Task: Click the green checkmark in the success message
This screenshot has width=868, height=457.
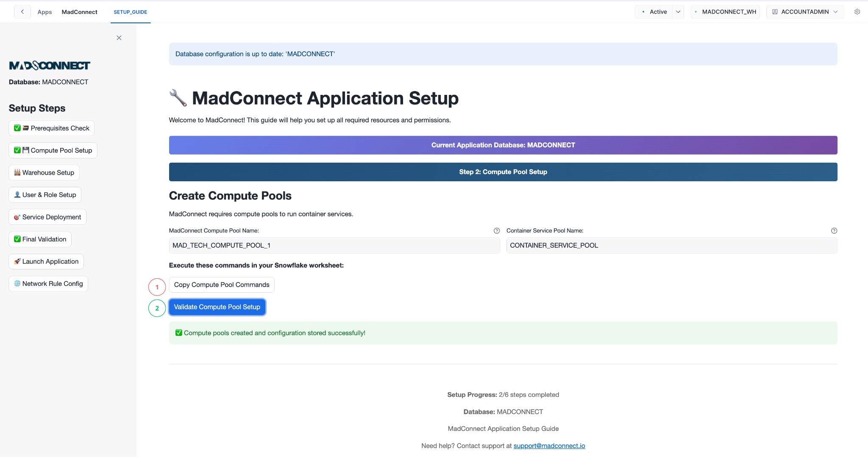Action: [179, 333]
